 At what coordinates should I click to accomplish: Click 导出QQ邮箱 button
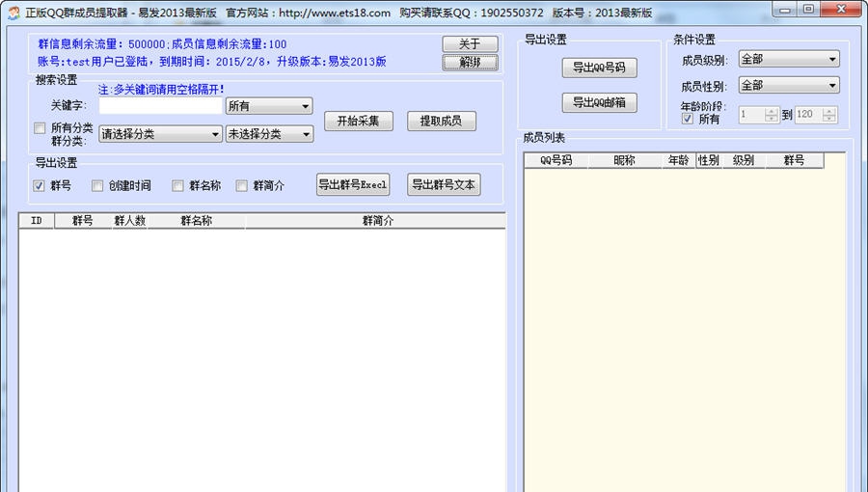(599, 102)
